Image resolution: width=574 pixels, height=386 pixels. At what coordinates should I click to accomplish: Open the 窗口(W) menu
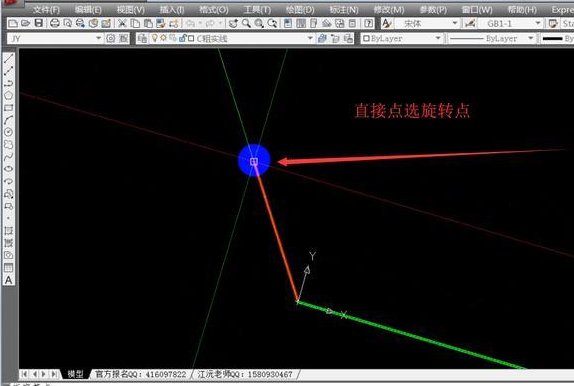(477, 10)
